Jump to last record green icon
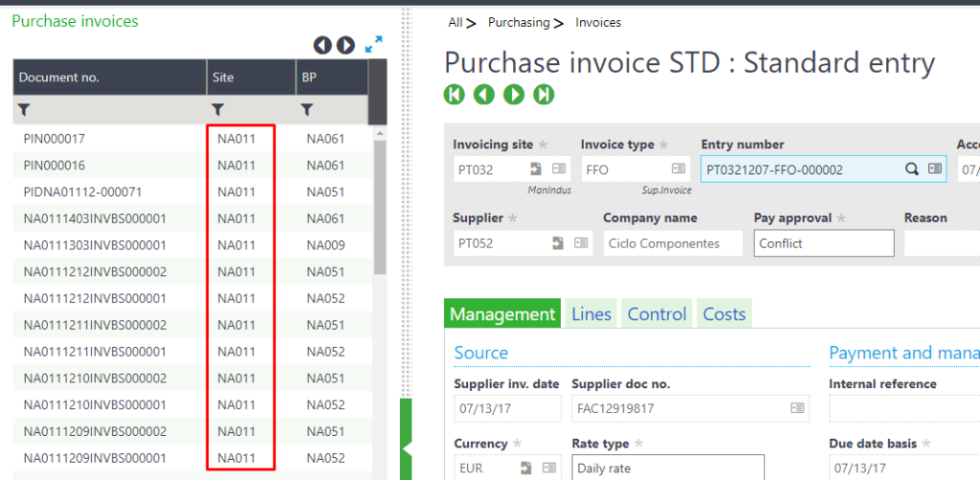Viewport: 980px width, 480px height. click(544, 94)
